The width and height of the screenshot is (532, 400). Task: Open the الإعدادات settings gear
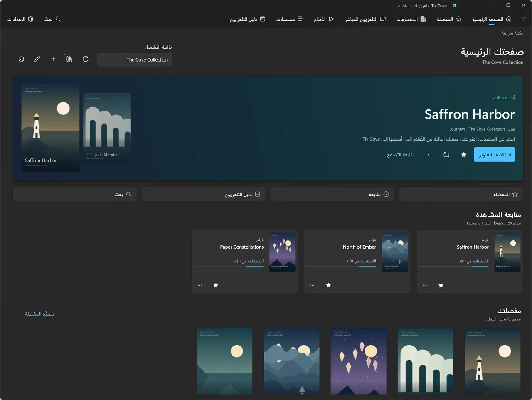[x=20, y=19]
